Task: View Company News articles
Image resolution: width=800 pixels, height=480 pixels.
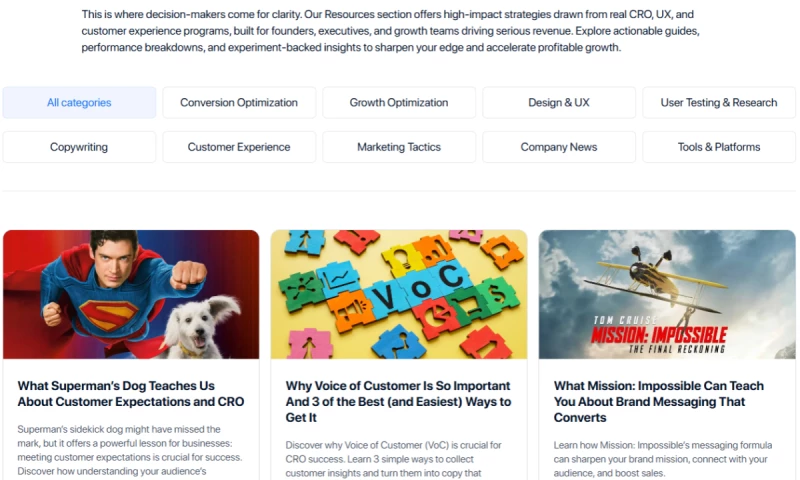Action: pyautogui.click(x=559, y=147)
